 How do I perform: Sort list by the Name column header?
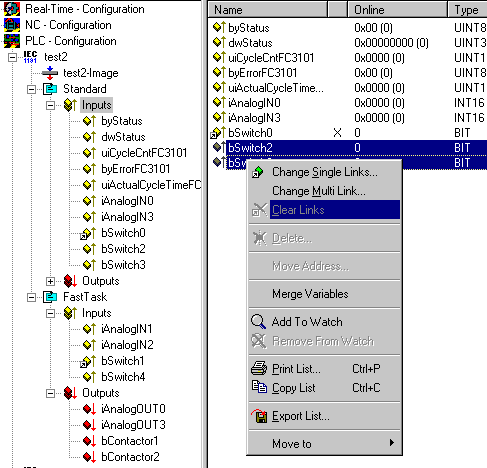(268, 10)
